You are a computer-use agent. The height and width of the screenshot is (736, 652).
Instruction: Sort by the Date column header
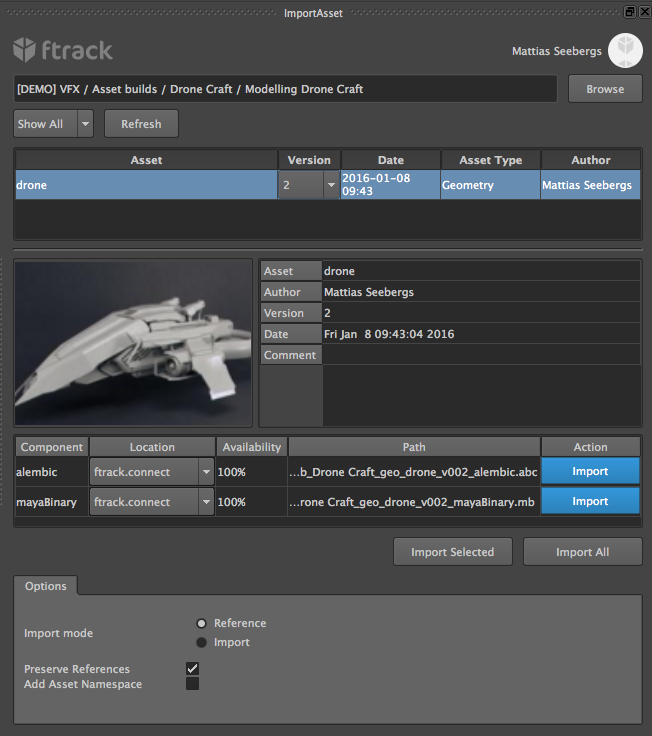pyautogui.click(x=391, y=160)
